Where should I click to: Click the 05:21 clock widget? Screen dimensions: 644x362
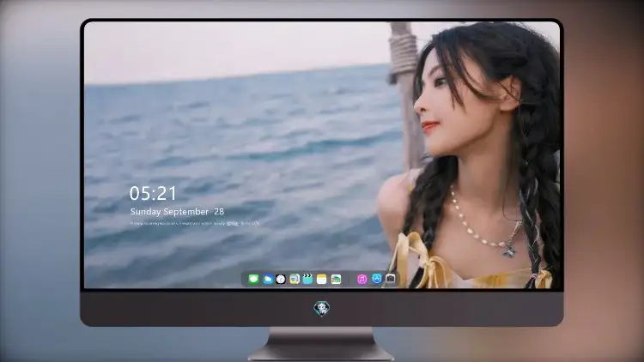click(153, 193)
